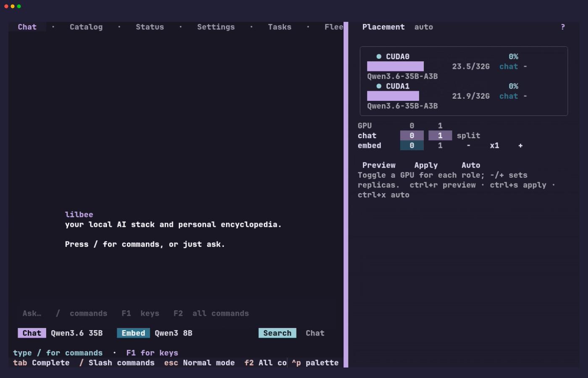Image resolution: width=588 pixels, height=378 pixels.
Task: Click the Auto button
Action: click(471, 165)
